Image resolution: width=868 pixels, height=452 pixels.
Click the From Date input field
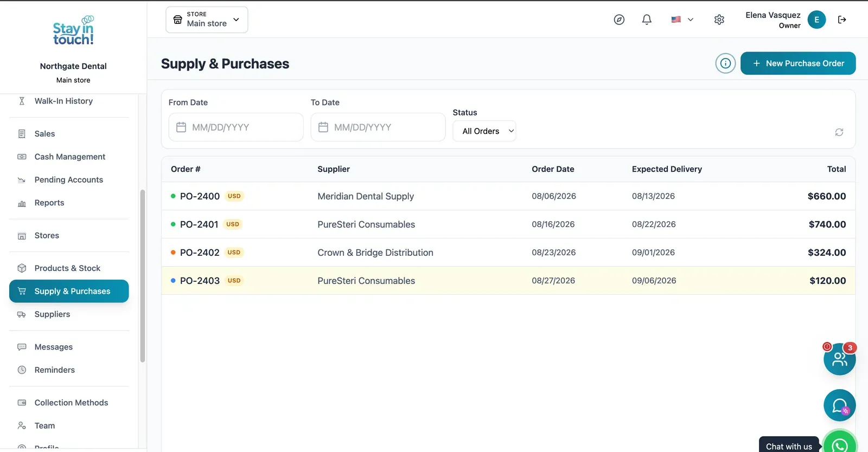click(236, 127)
